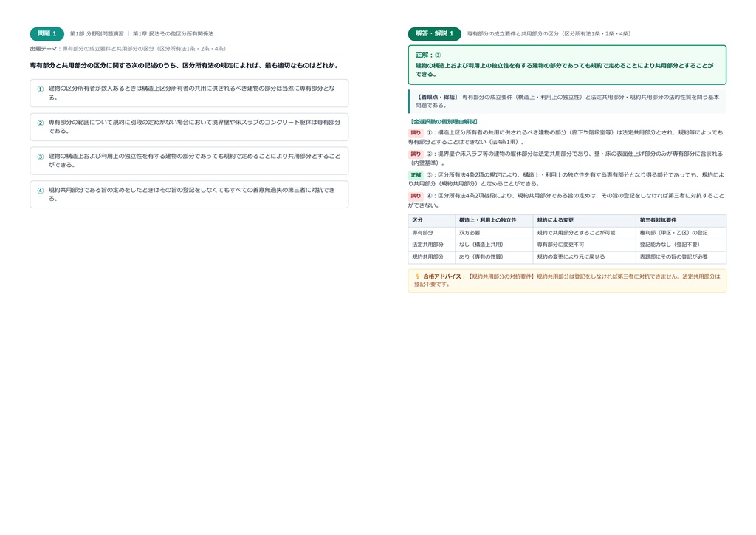The height and width of the screenshot is (535, 756).
Task: Click the 【全選択肢の個別理由解説】 heading
Action: [x=443, y=122]
